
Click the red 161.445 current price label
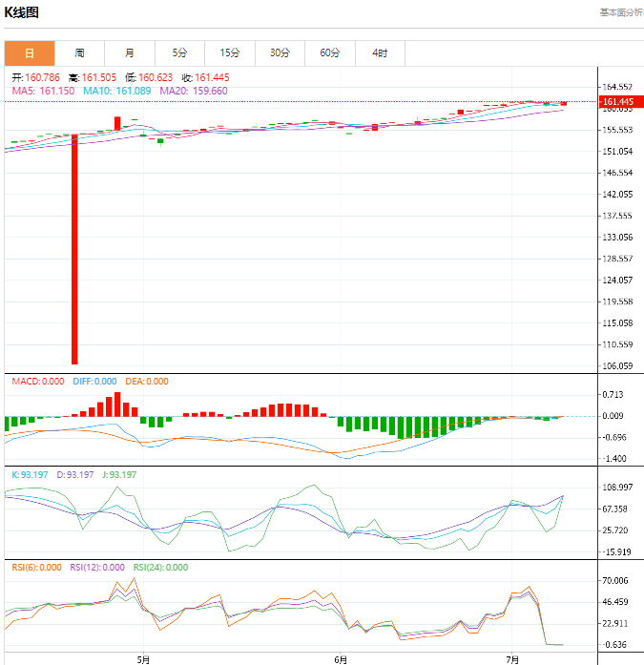(621, 102)
